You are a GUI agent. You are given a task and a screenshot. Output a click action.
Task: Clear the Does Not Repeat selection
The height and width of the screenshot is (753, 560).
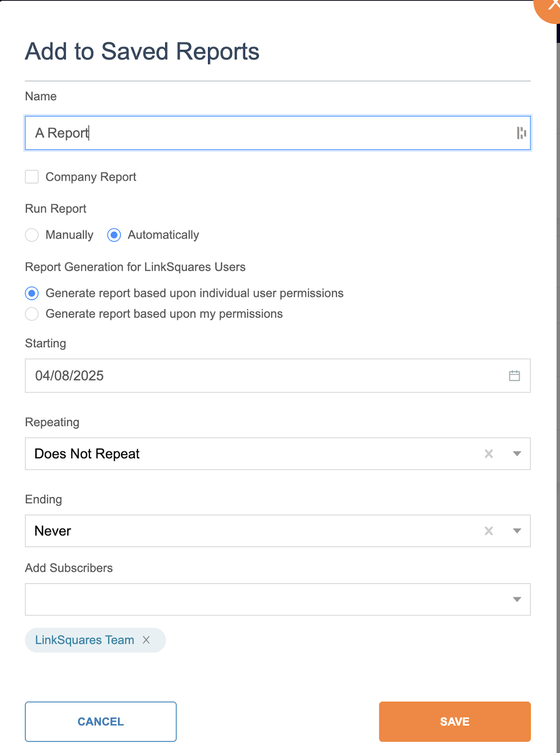click(x=489, y=454)
